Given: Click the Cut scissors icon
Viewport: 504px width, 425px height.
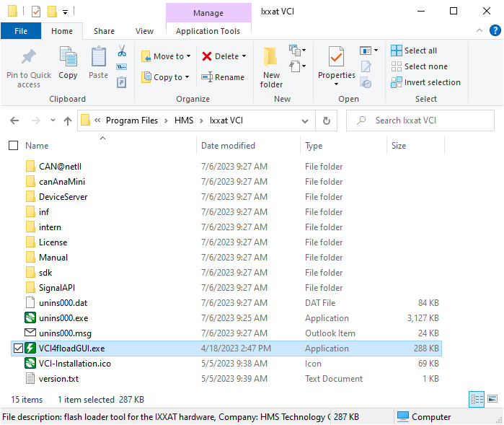Looking at the screenshot, I should pyautogui.click(x=122, y=51).
